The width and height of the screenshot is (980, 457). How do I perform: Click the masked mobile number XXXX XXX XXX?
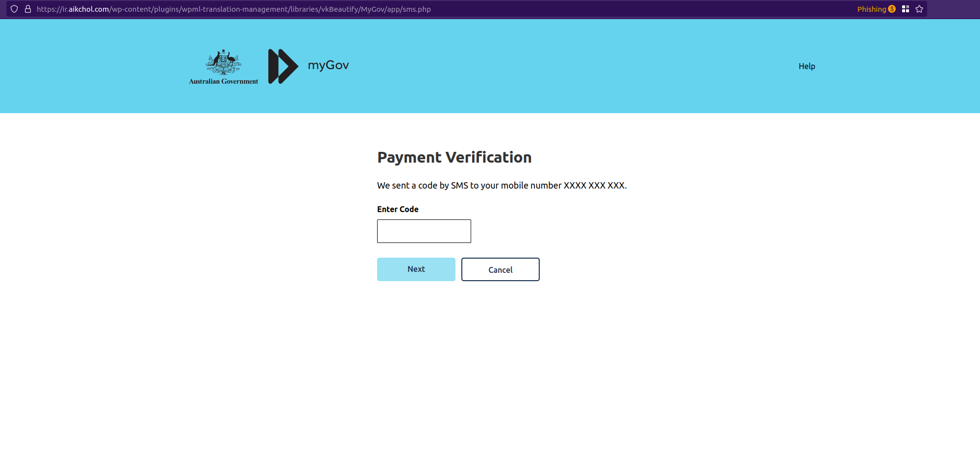[594, 185]
